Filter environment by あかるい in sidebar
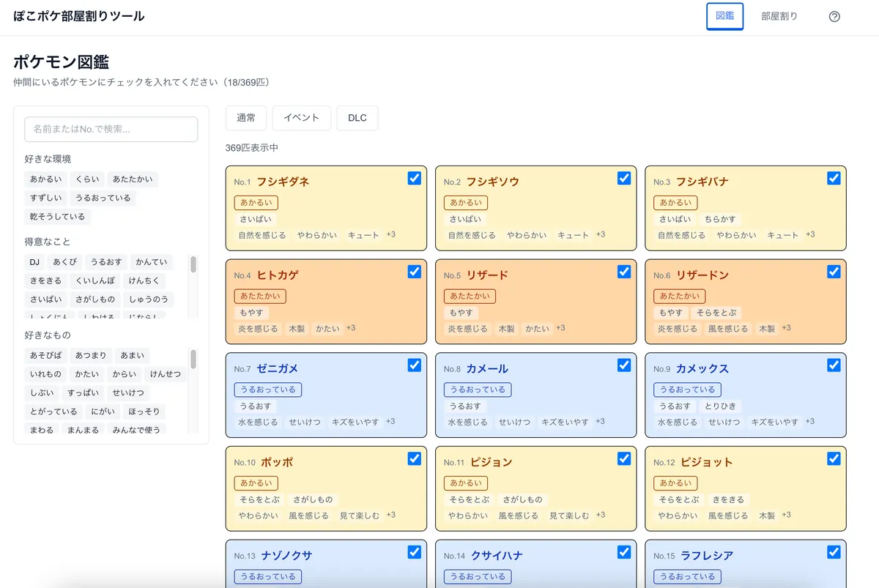Screen dimensions: 879x588 point(45,179)
